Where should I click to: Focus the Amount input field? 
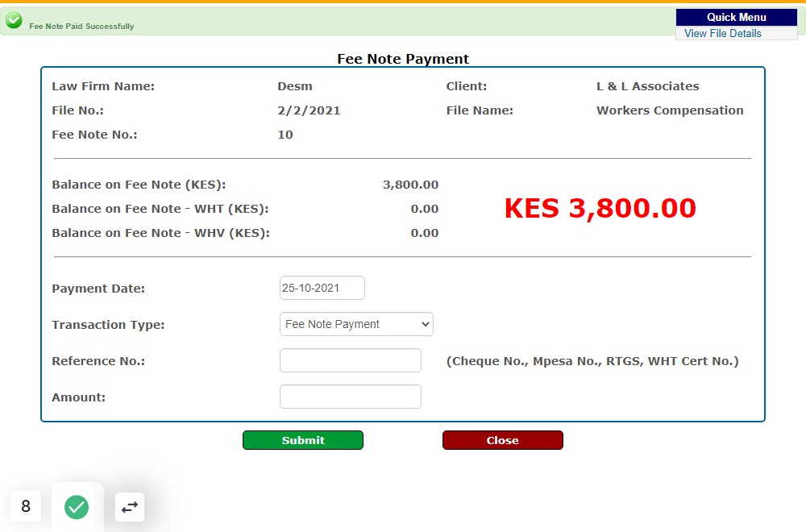(351, 397)
